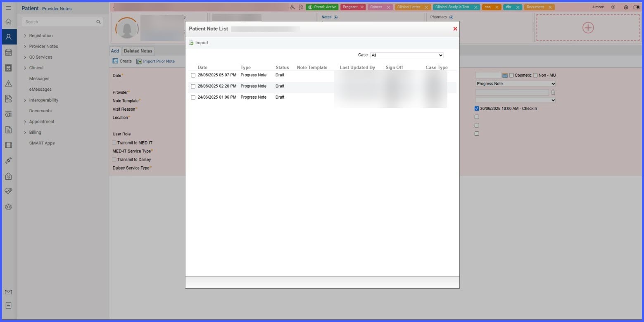Click the trash bin delete icon
The image size is (644, 322).
[553, 92]
